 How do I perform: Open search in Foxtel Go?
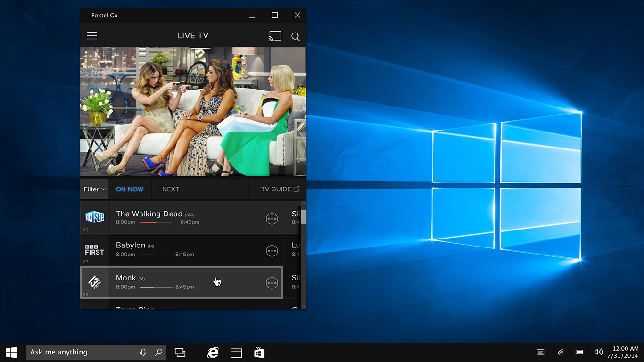pos(296,37)
